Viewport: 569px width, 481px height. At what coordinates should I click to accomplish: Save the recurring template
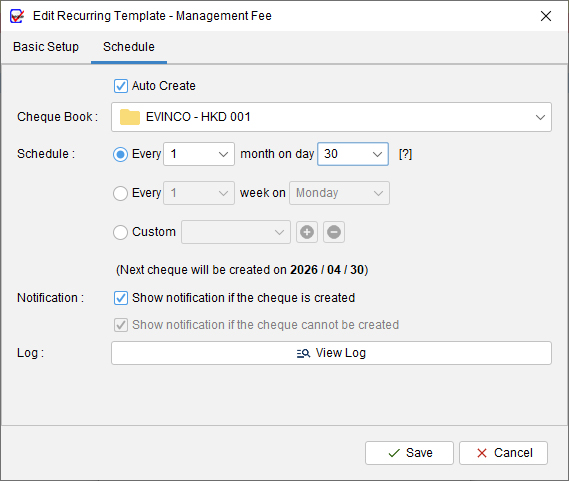click(x=409, y=453)
